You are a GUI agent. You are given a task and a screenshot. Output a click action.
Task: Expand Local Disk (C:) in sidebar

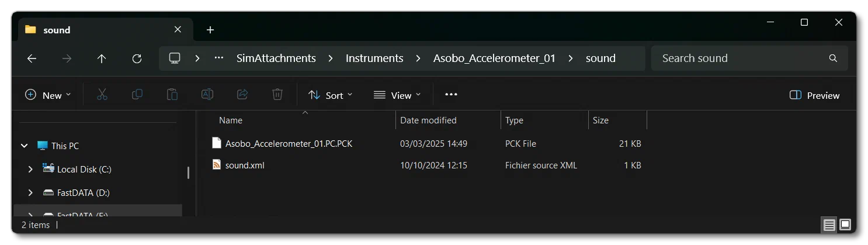(x=30, y=169)
